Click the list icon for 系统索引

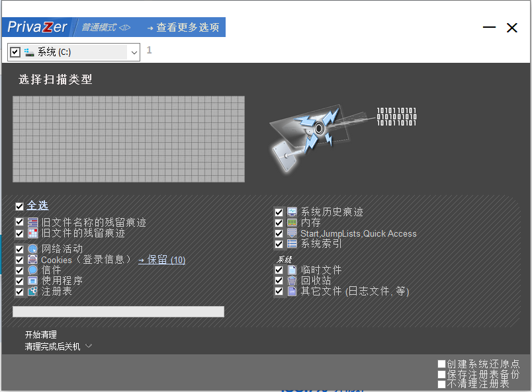pyautogui.click(x=292, y=243)
